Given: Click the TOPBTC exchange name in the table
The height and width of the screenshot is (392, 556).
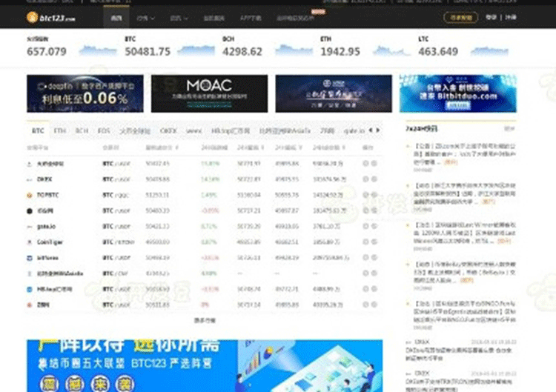Looking at the screenshot, I should coord(48,195).
